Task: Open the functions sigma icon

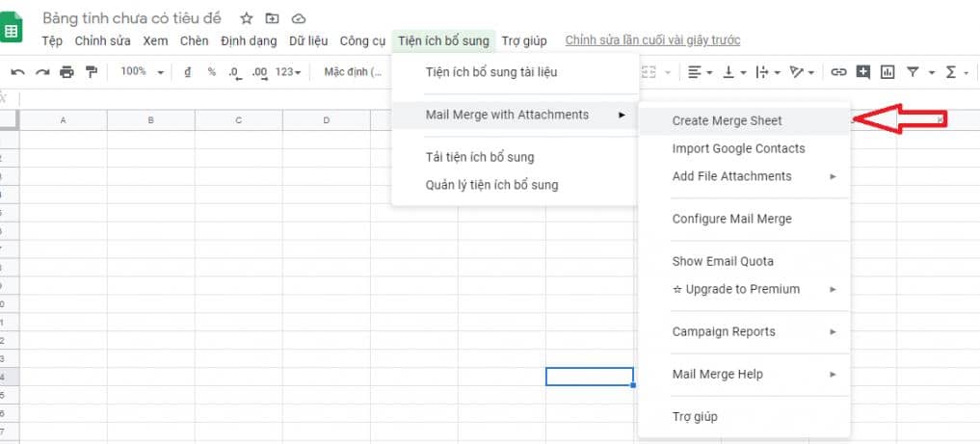Action: (x=951, y=72)
